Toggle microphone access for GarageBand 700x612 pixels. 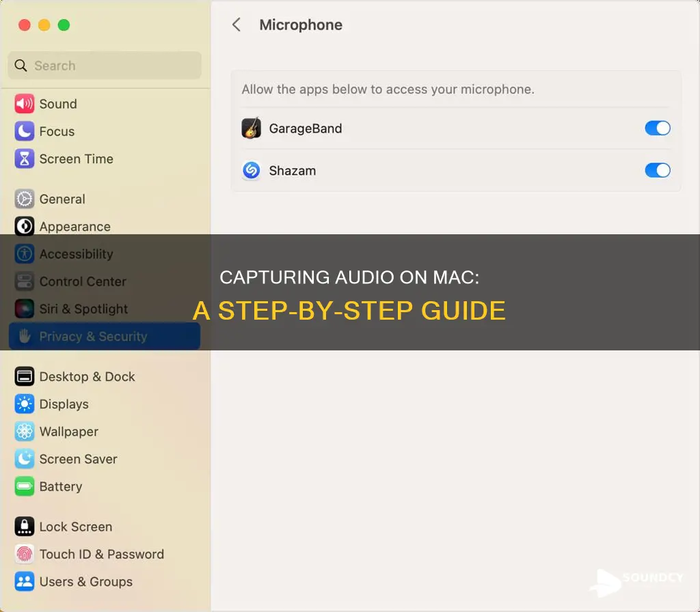(658, 128)
